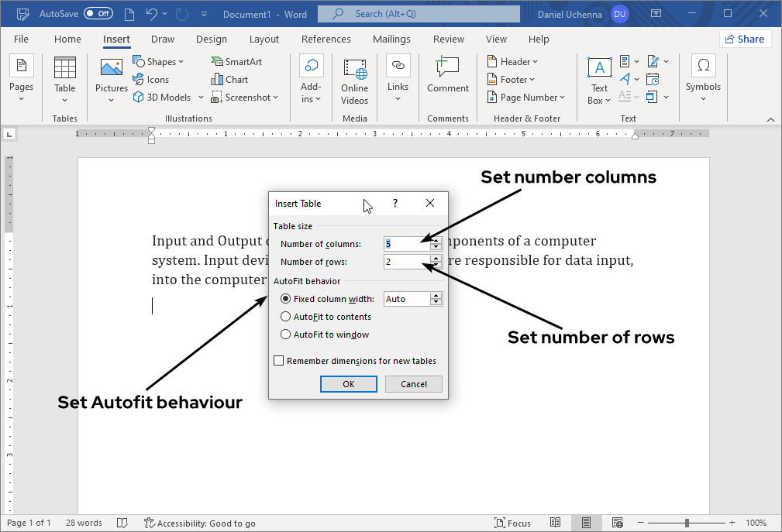The width and height of the screenshot is (782, 532).
Task: Click the Chart icon in ribbon
Action: tap(229, 79)
